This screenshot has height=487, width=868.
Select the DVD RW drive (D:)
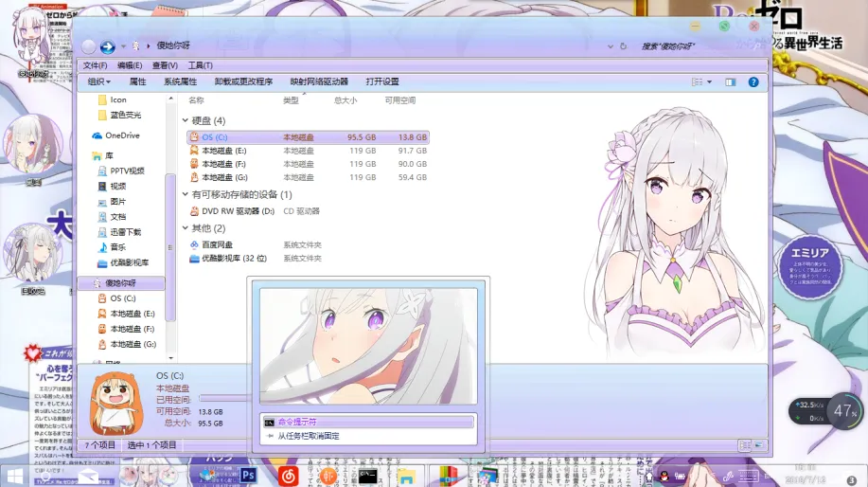[237, 211]
